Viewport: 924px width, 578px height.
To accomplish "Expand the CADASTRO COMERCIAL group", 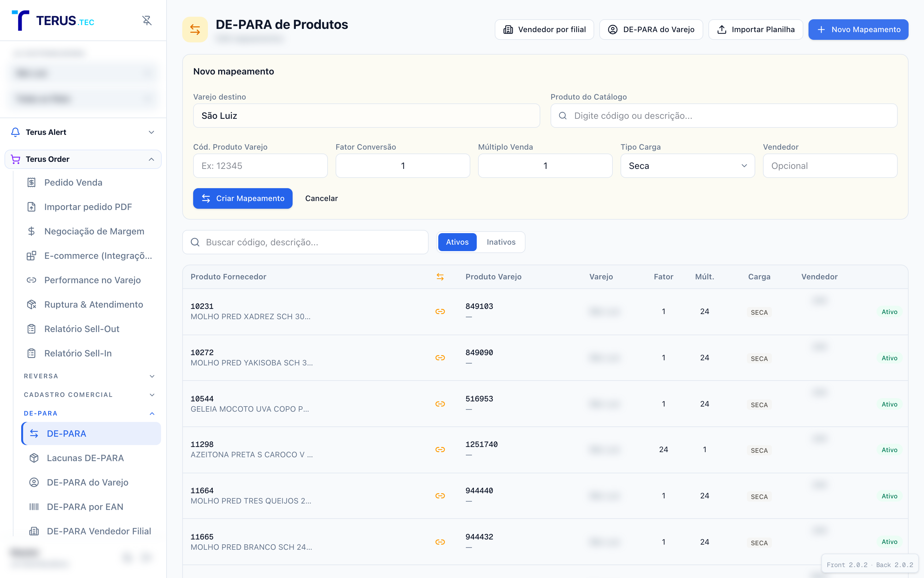I will click(152, 395).
